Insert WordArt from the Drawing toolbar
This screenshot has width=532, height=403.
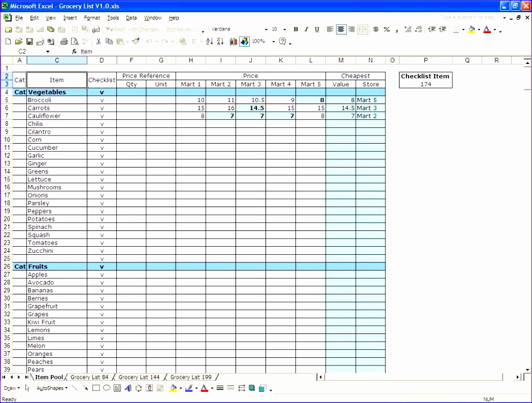tap(128, 388)
